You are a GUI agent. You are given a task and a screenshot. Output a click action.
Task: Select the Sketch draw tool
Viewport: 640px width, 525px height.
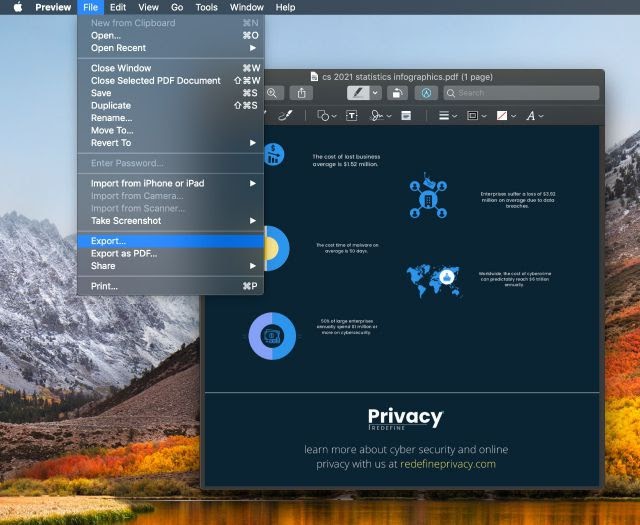point(285,116)
